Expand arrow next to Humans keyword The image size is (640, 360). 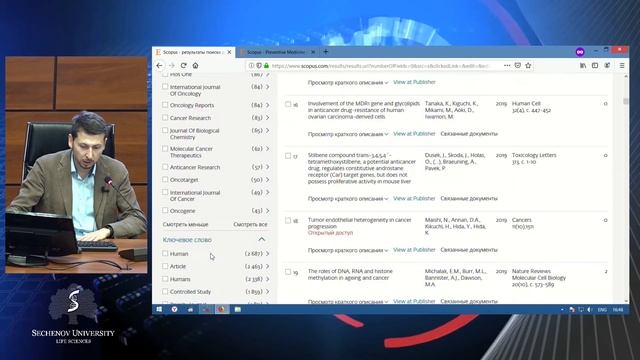[268, 279]
